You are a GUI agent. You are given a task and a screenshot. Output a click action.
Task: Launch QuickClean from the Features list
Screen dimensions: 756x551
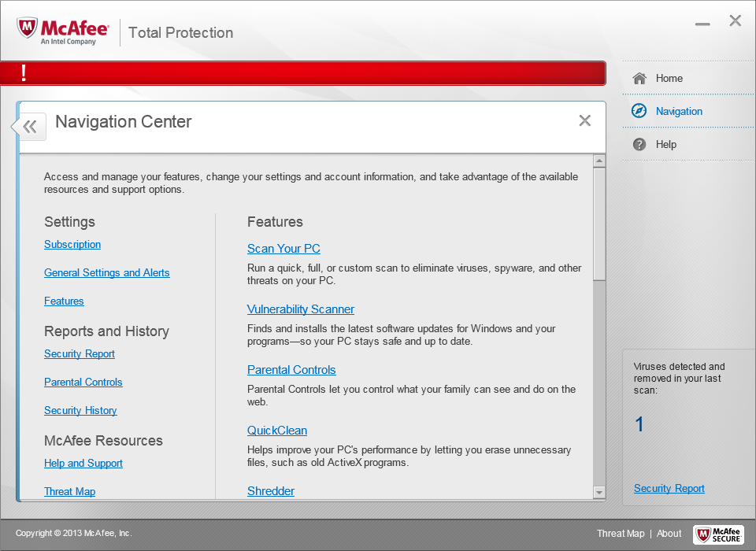[277, 431]
